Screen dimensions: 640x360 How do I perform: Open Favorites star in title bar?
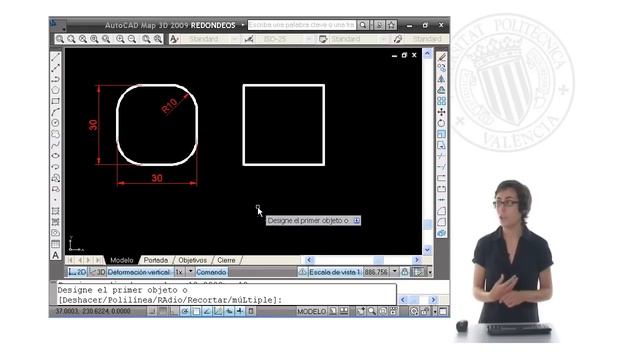coord(391,25)
